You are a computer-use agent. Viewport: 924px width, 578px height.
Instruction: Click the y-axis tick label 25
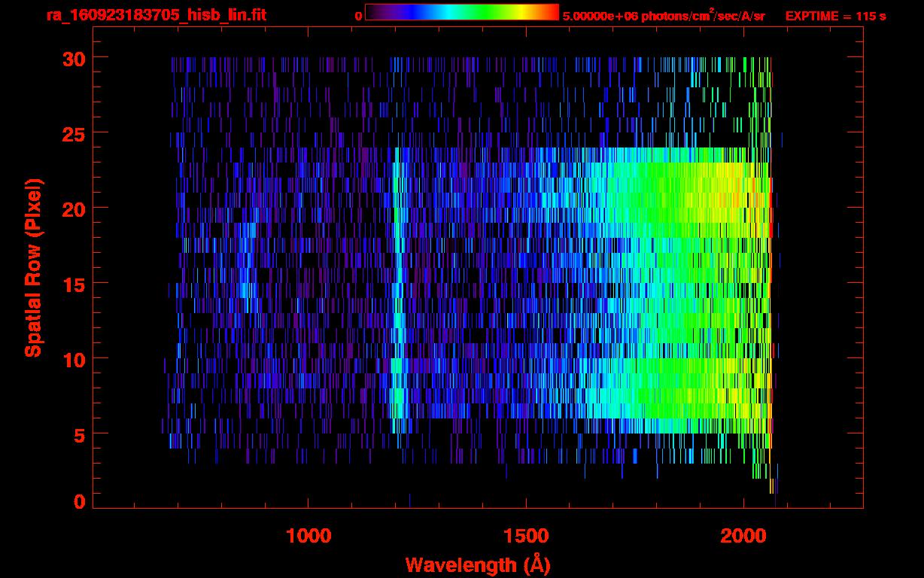click(x=72, y=133)
